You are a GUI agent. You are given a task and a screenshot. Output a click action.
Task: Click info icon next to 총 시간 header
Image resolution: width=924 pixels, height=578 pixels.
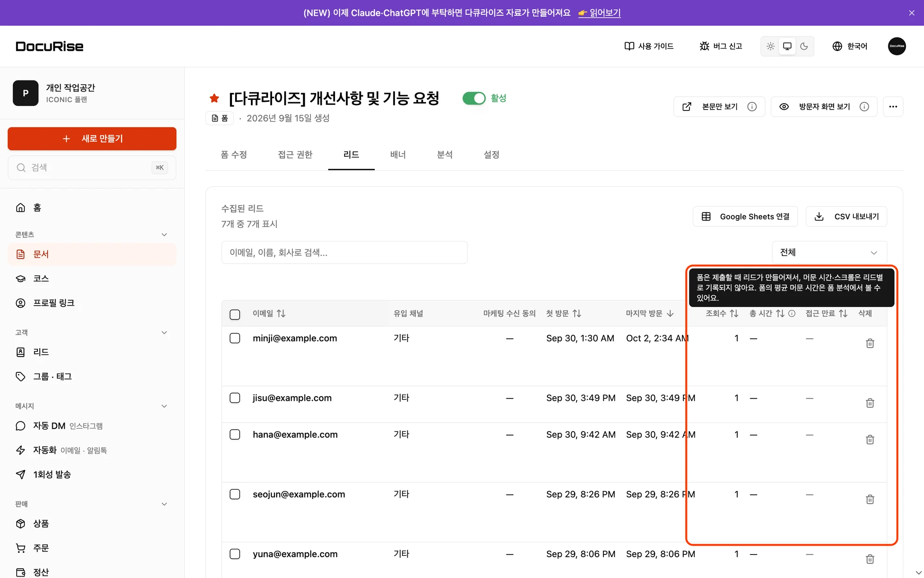pos(792,314)
